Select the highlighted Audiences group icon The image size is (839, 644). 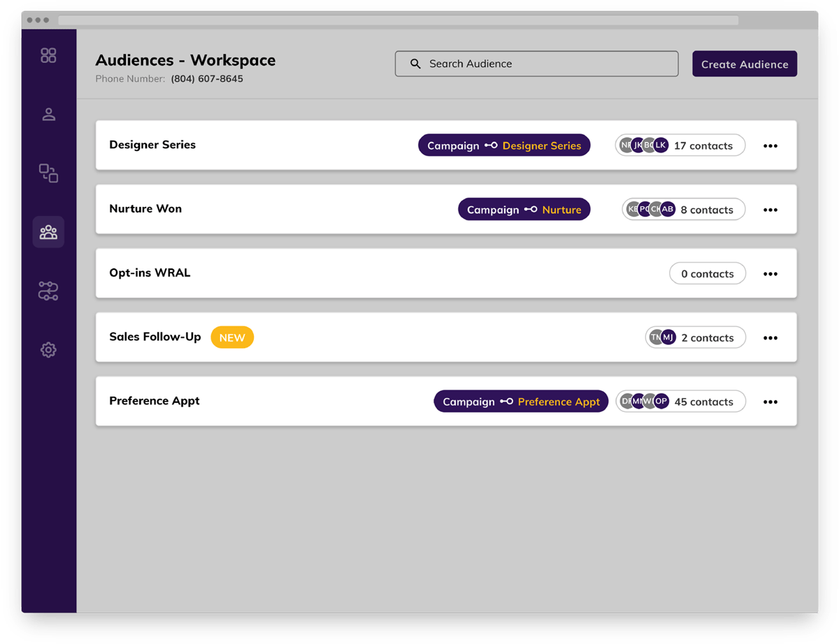(48, 231)
